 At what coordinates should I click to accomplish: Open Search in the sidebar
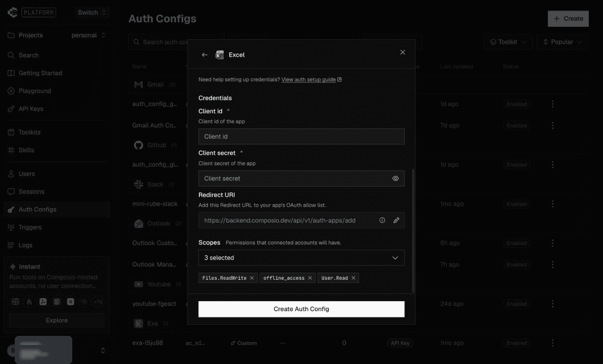coord(57,55)
